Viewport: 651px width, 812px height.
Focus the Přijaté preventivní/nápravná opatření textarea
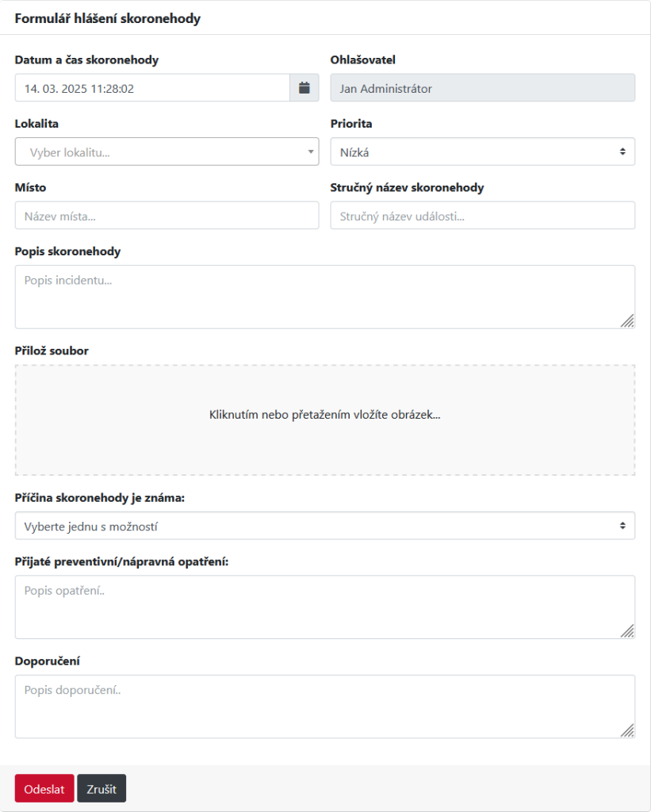[x=317, y=607]
